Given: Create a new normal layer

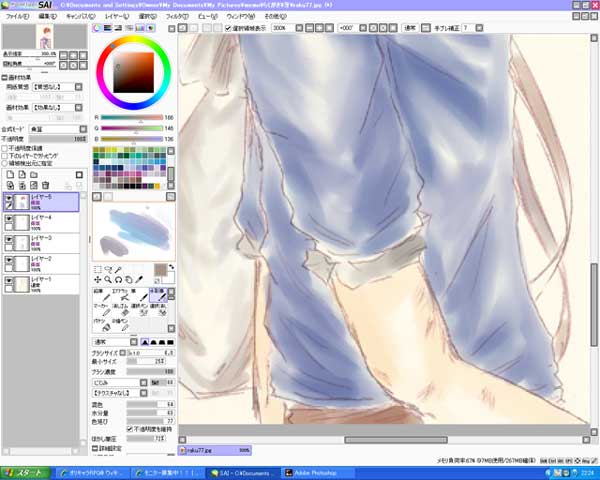Looking at the screenshot, I should (10, 175).
